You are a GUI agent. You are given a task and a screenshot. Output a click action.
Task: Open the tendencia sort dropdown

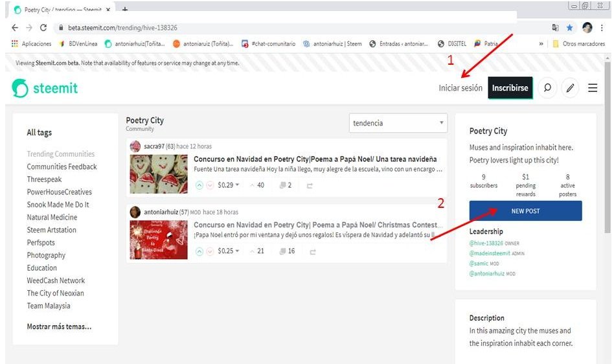(x=398, y=123)
